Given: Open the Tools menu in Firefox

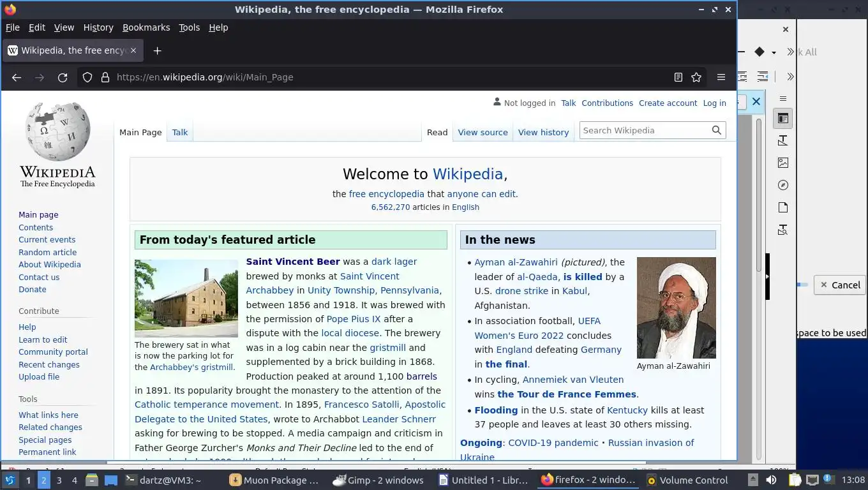Looking at the screenshot, I should click(x=189, y=27).
